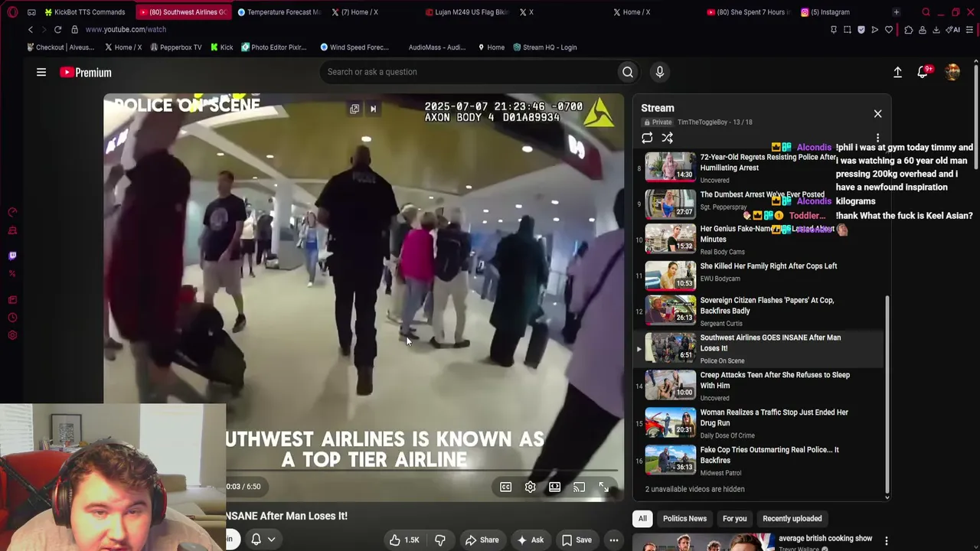980x551 pixels.
Task: Close the Stream playlist panel
Action: pyautogui.click(x=877, y=114)
